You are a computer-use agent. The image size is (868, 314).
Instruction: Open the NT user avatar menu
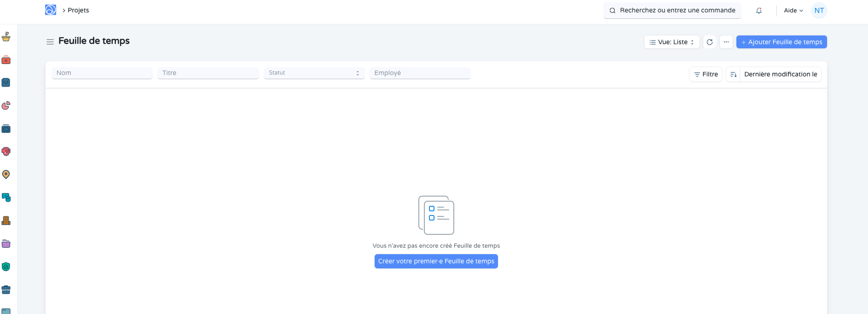[819, 11]
